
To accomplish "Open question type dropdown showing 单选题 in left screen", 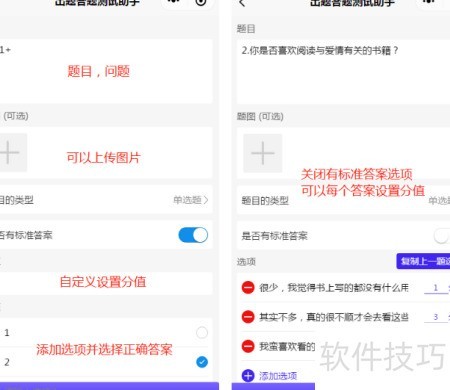I will (x=191, y=200).
